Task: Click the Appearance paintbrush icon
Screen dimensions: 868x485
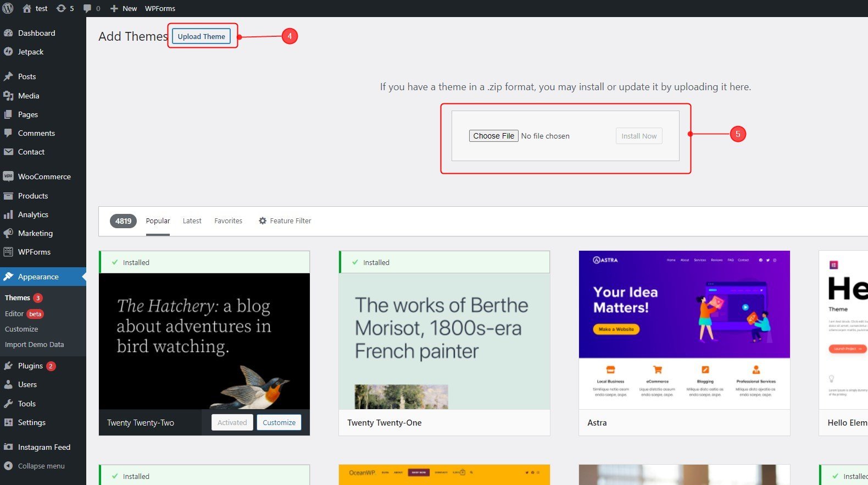Action: click(x=8, y=277)
